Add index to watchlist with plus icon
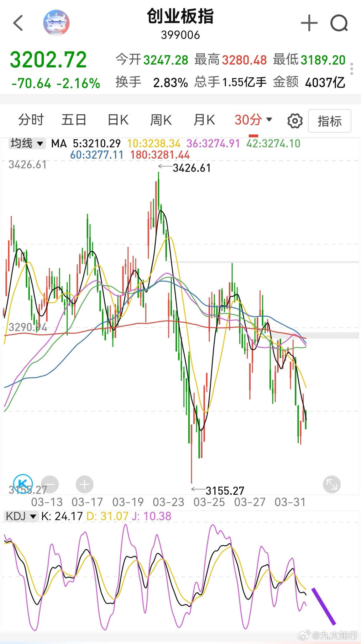Image resolution: width=361 pixels, height=644 pixels. click(309, 23)
